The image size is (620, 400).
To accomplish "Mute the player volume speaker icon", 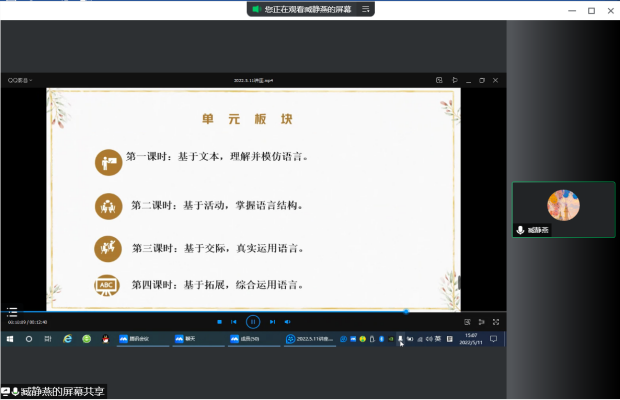I will coord(287,322).
